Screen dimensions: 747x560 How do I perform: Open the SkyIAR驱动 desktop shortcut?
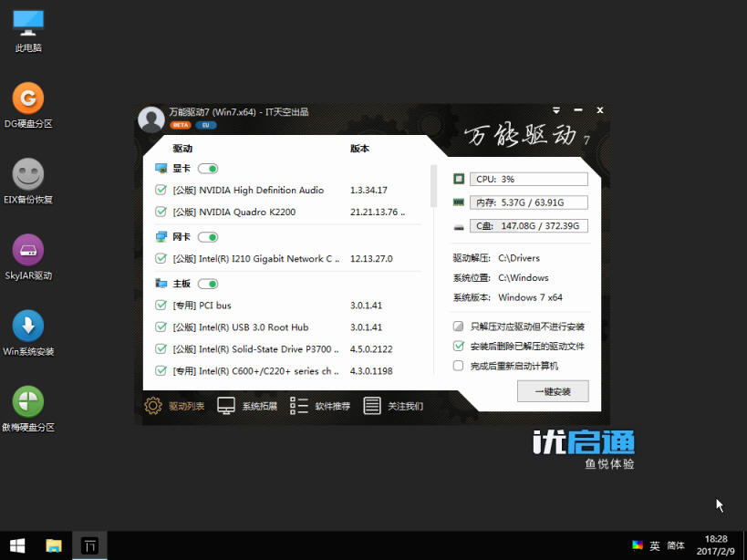(x=28, y=257)
